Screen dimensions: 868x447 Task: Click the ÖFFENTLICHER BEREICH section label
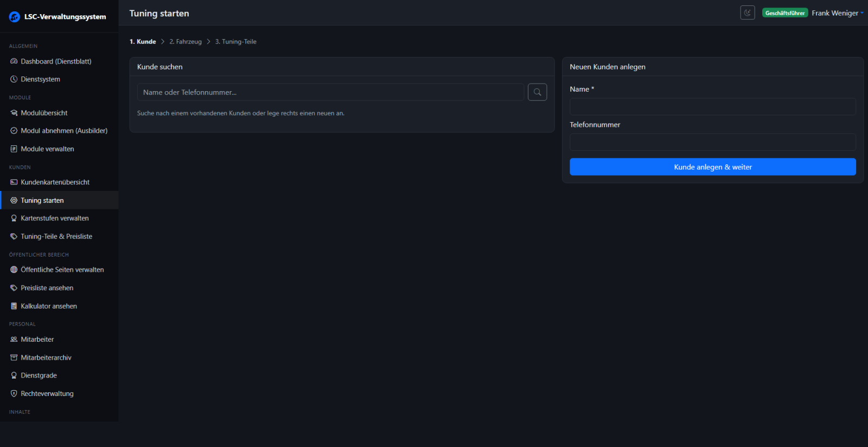pyautogui.click(x=39, y=254)
